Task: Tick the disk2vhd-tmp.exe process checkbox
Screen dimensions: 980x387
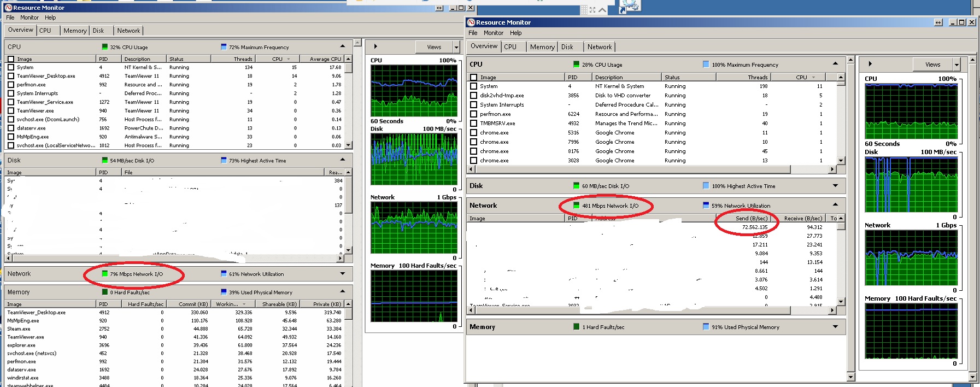Action: 474,96
